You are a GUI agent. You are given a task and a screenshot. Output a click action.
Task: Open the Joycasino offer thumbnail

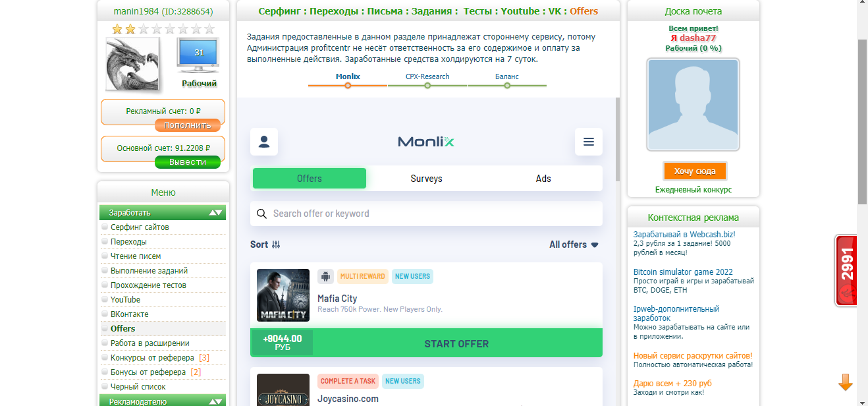pos(283,390)
